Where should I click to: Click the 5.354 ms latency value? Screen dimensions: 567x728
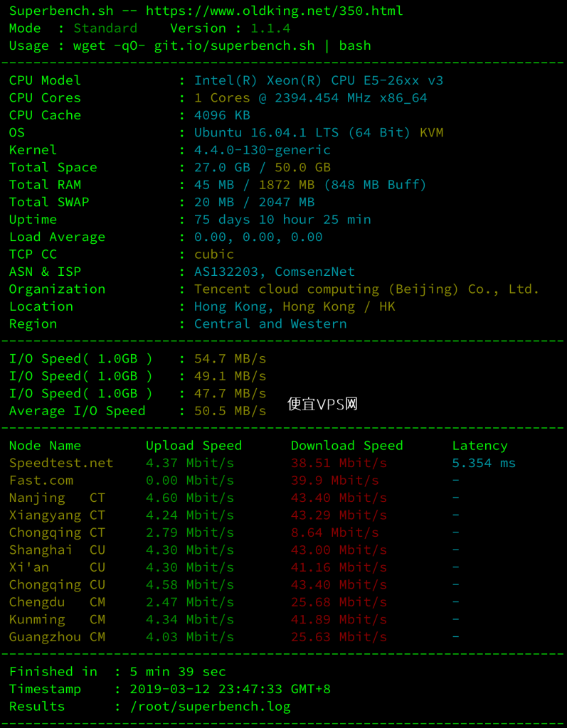(484, 463)
